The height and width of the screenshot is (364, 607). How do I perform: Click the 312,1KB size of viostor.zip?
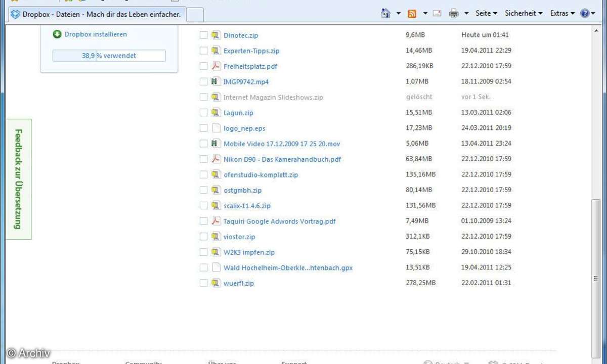tap(418, 236)
